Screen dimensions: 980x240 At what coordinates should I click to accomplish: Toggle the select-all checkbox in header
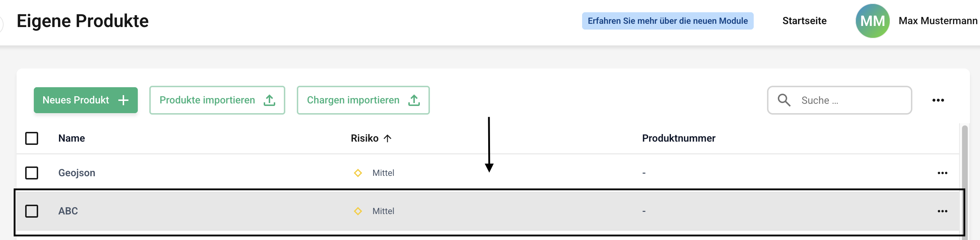pos(32,138)
